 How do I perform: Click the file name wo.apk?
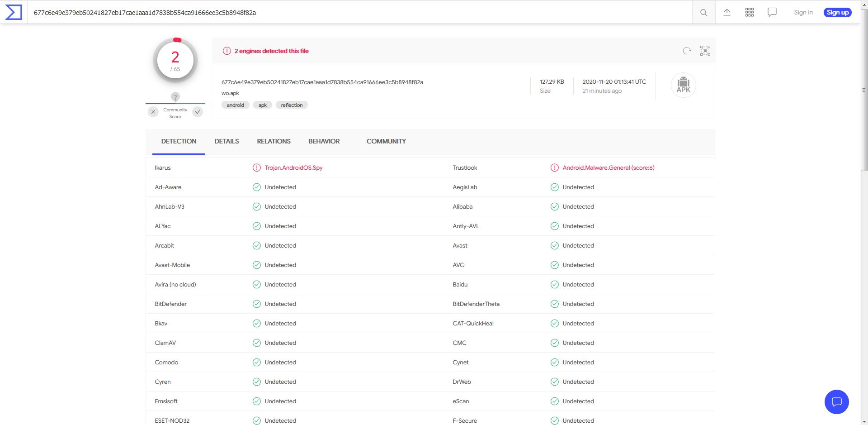[x=230, y=93]
